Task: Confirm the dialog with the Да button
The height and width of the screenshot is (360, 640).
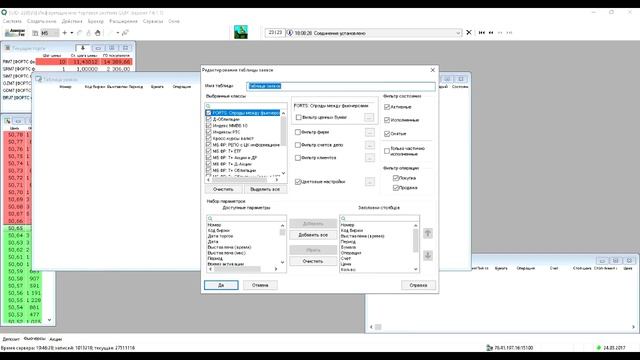Action: tap(221, 285)
